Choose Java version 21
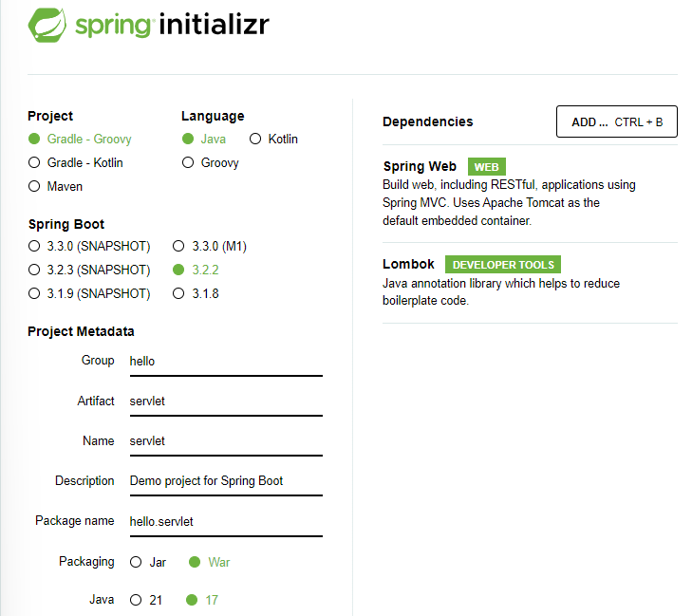The image size is (692, 616). point(146,600)
